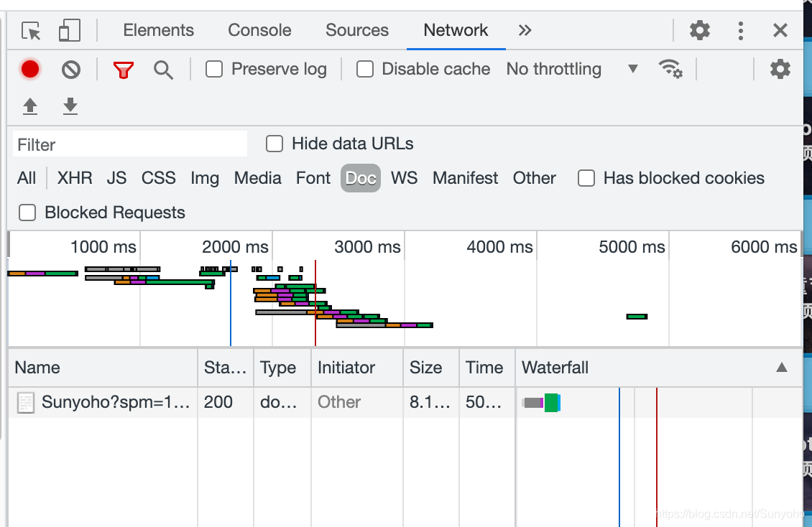This screenshot has height=527, width=812.
Task: Export HAR file with download arrow
Action: (x=70, y=106)
